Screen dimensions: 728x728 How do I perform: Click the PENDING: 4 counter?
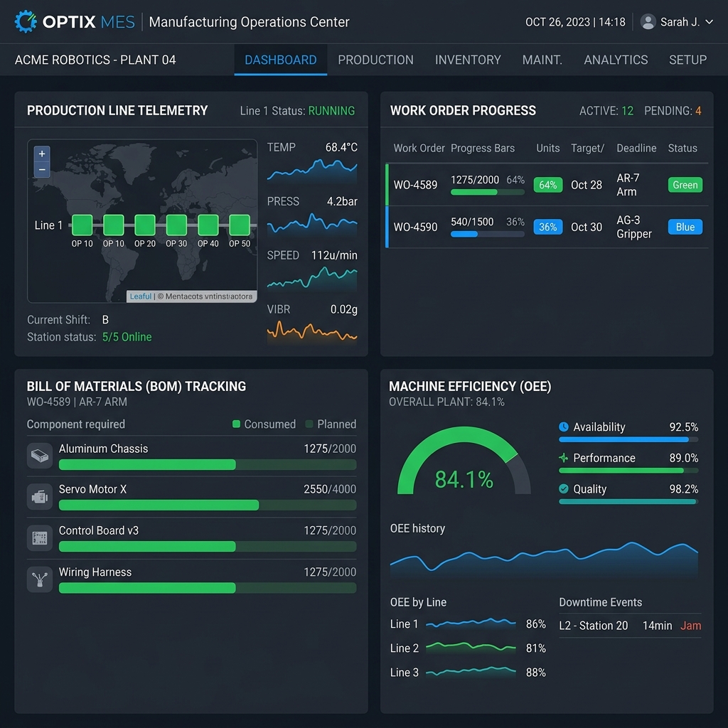pos(673,110)
